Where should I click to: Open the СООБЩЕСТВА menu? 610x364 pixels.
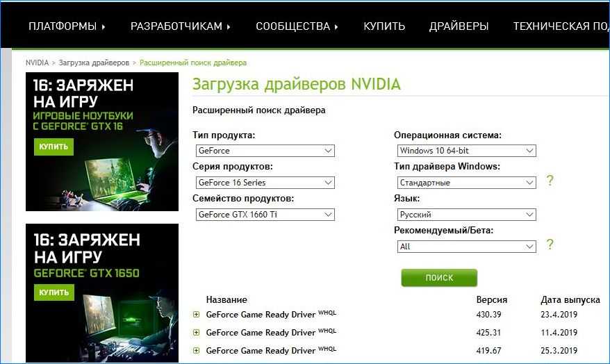[297, 26]
